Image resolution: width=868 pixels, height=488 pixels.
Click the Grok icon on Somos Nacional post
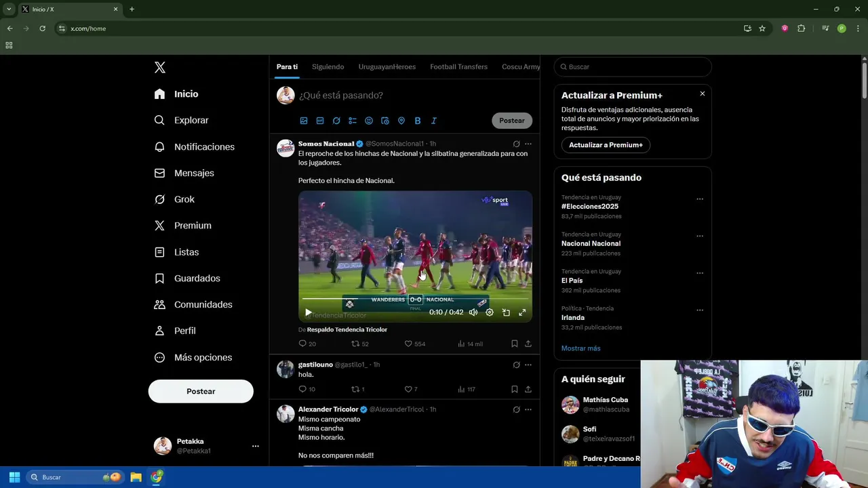click(x=516, y=144)
